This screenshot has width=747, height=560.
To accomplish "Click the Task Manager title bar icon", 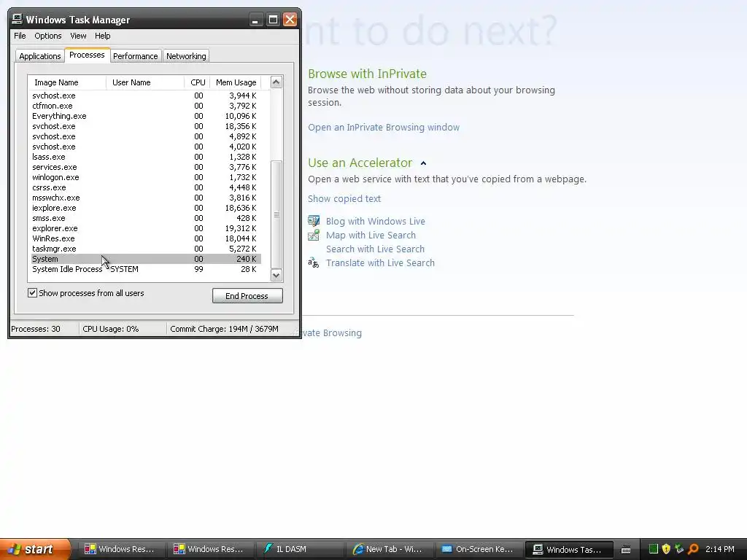I will (18, 19).
